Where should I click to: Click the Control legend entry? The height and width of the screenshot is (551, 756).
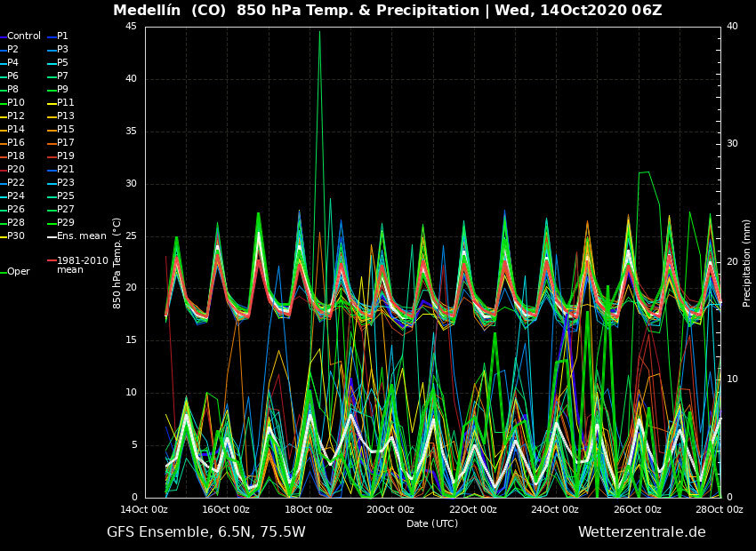coord(24,36)
